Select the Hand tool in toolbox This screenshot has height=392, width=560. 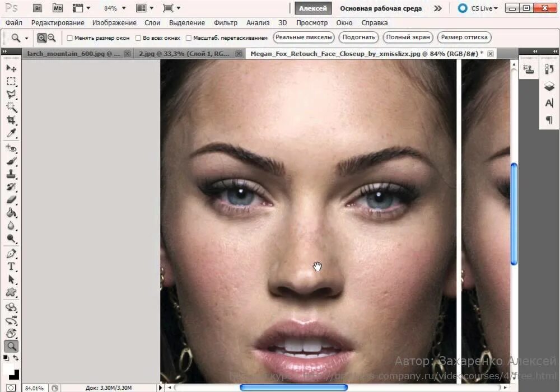(11, 333)
